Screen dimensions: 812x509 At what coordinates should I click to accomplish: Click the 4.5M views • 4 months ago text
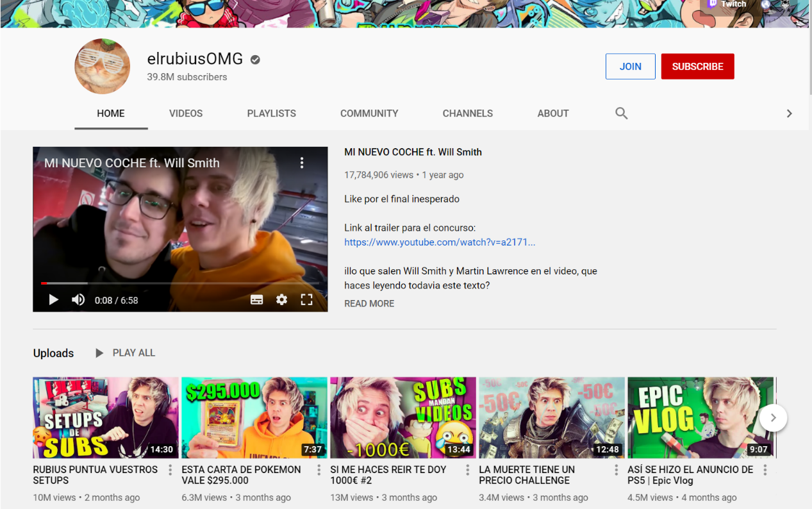coord(683,497)
